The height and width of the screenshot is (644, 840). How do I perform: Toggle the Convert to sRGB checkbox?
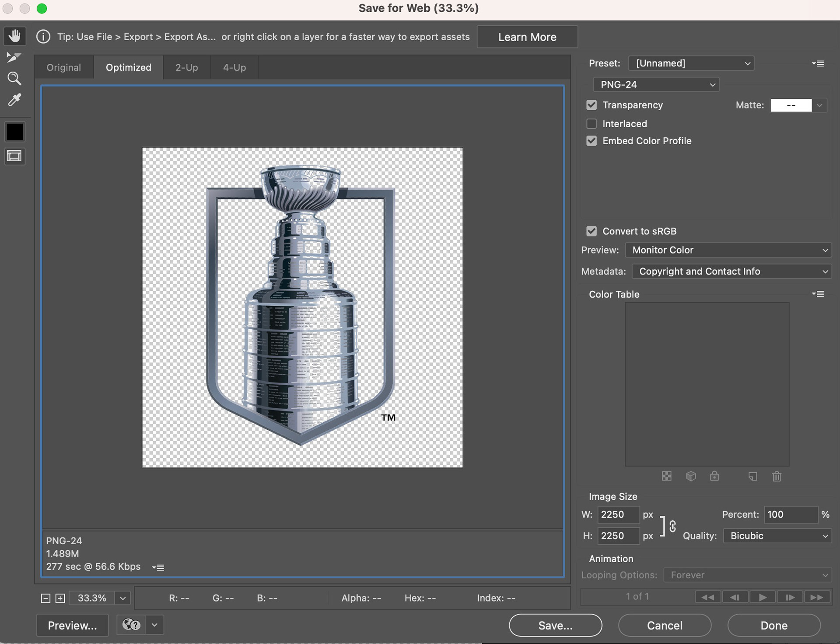tap(591, 231)
